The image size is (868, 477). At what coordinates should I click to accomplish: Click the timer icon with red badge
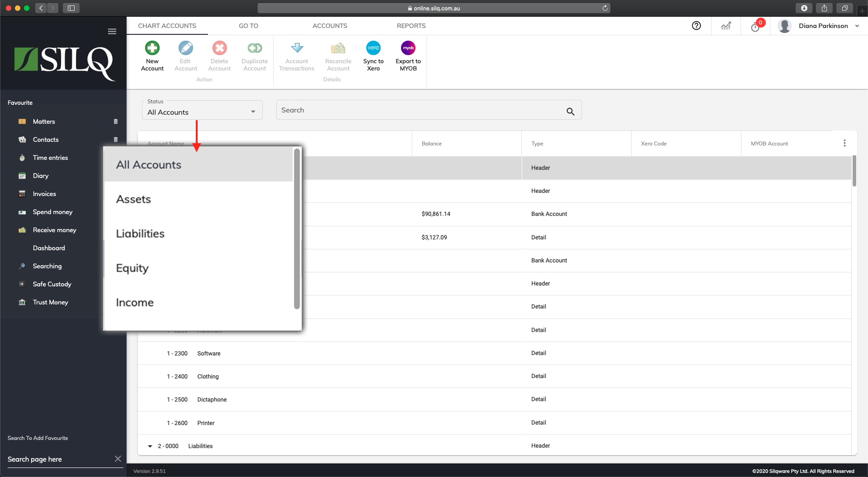tap(755, 27)
